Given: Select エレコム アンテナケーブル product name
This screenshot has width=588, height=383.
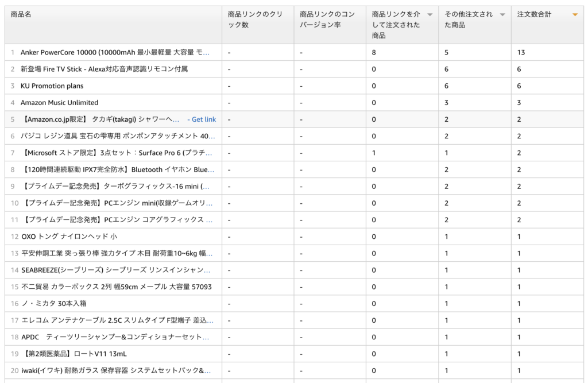Looking at the screenshot, I should pyautogui.click(x=117, y=320).
